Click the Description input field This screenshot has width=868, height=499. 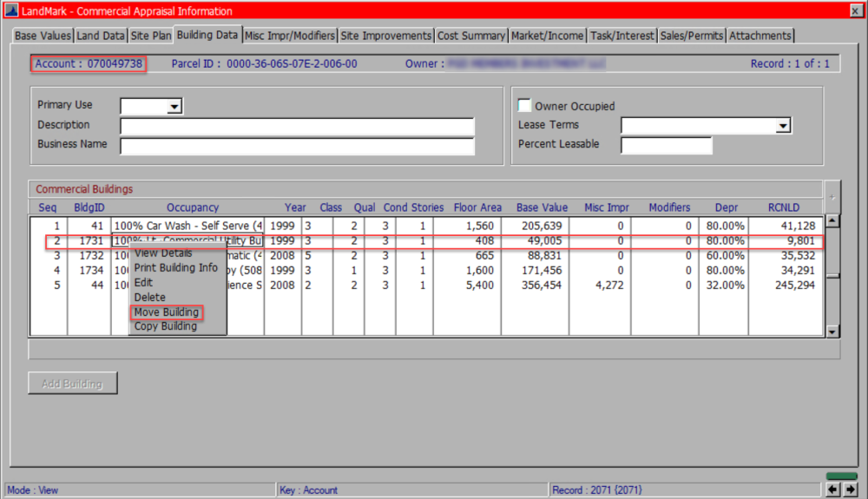297,126
